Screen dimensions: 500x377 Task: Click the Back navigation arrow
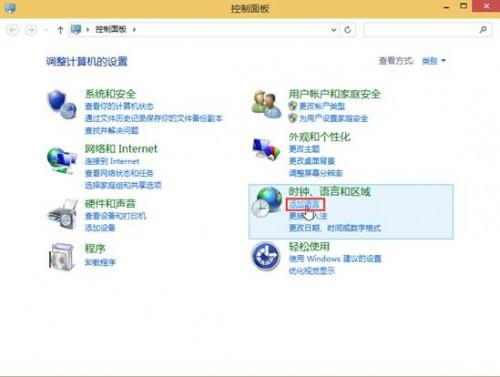(13, 30)
